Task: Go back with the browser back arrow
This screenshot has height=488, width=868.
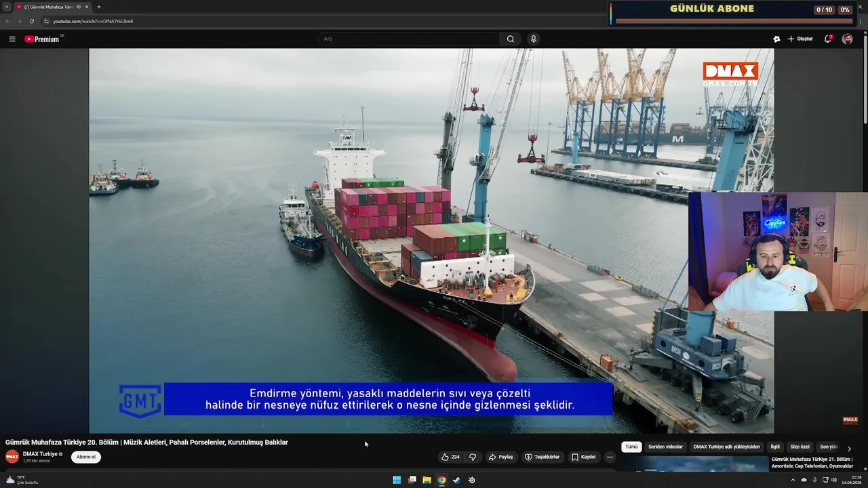Action: 7,21
